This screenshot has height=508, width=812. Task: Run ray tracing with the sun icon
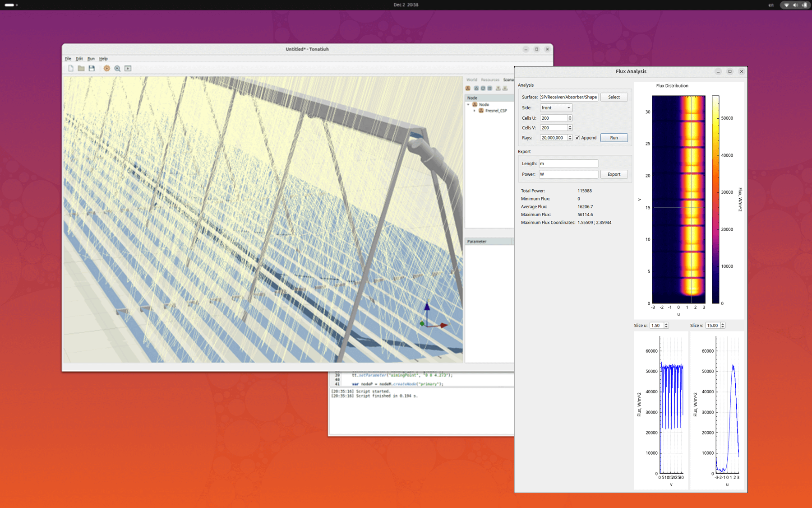(x=106, y=68)
